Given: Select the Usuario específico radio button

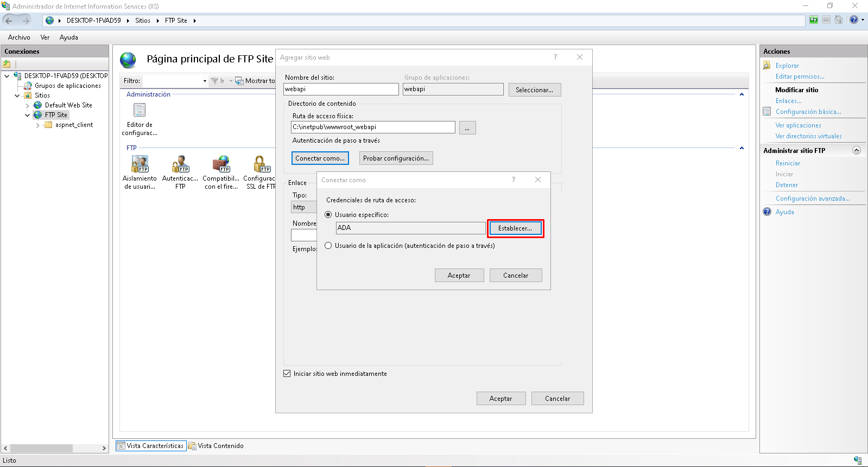Looking at the screenshot, I should point(328,215).
